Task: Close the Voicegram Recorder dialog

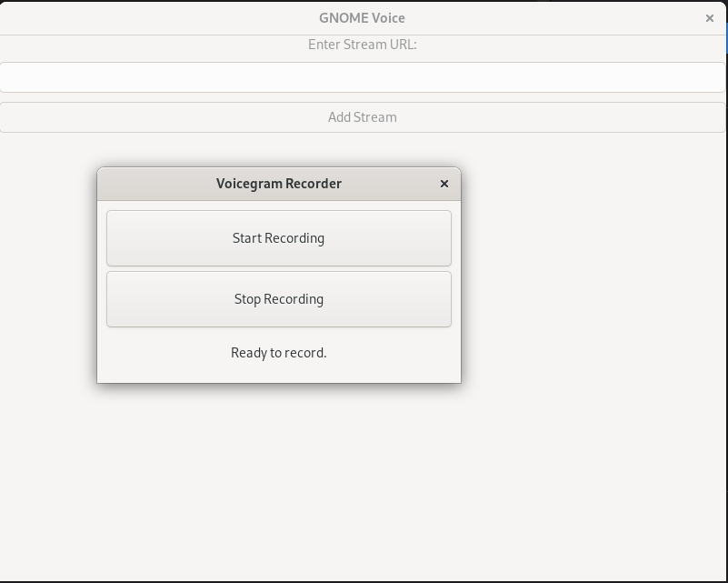Action: click(x=444, y=184)
